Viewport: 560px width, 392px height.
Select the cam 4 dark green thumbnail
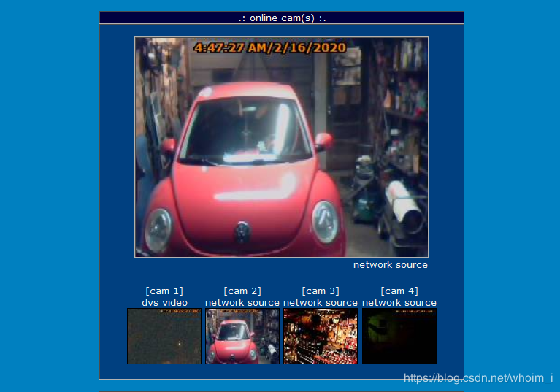[399, 337]
